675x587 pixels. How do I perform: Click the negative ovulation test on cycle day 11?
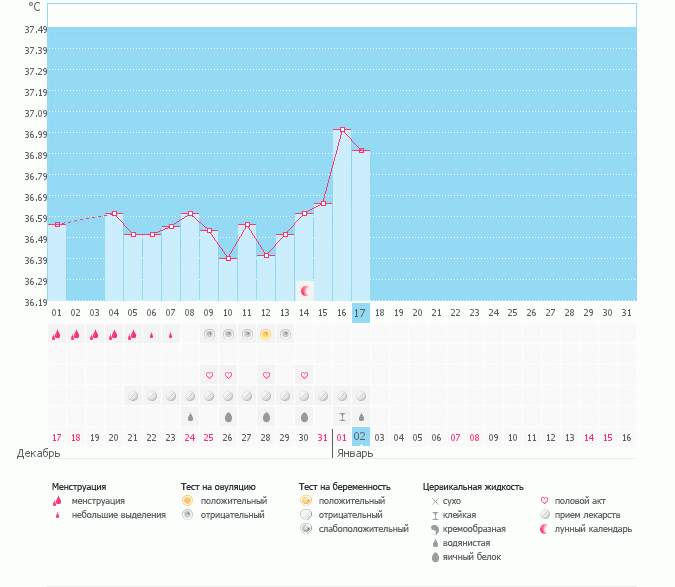(x=247, y=334)
